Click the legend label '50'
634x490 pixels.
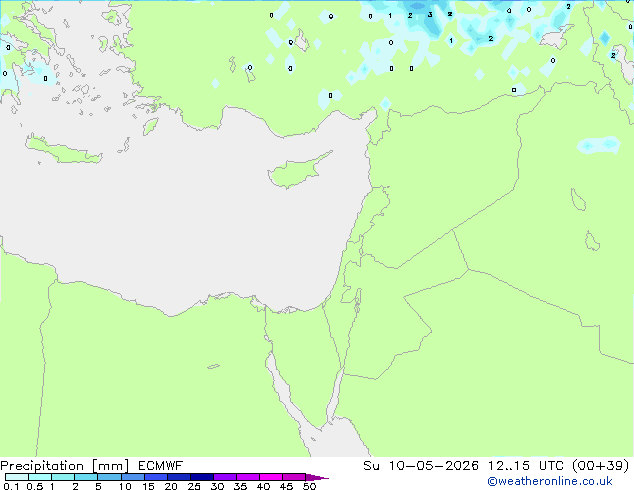click(309, 486)
